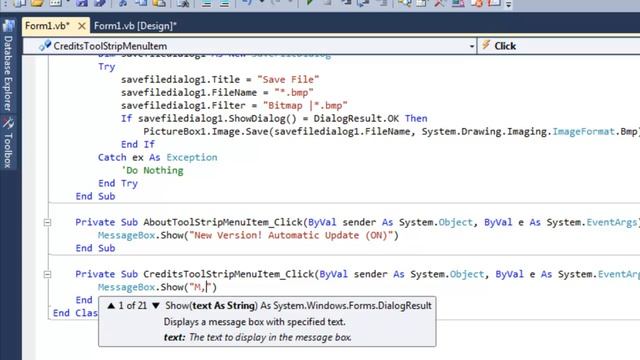Switch to the Form1.vb* code tab
Viewport: 640px width, 360px height.
point(47,26)
